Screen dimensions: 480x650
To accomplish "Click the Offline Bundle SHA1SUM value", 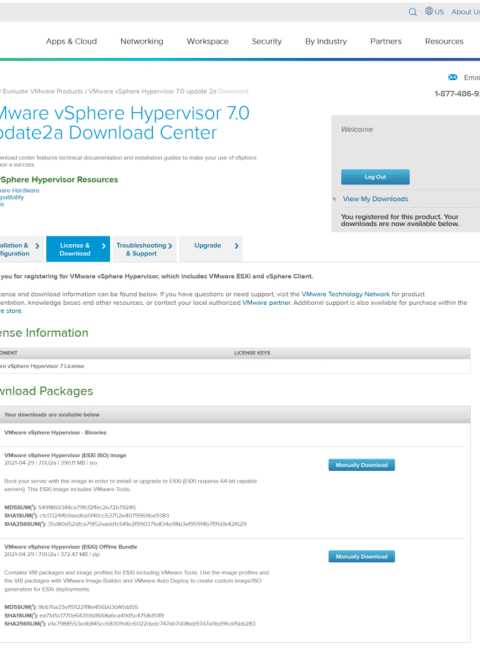I will click(102, 615).
